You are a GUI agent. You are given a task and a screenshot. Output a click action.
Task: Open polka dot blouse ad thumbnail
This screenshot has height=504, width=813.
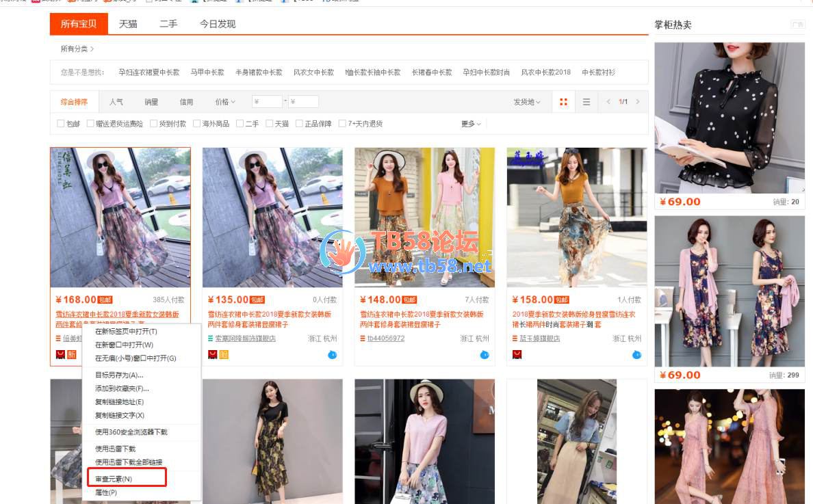730,118
